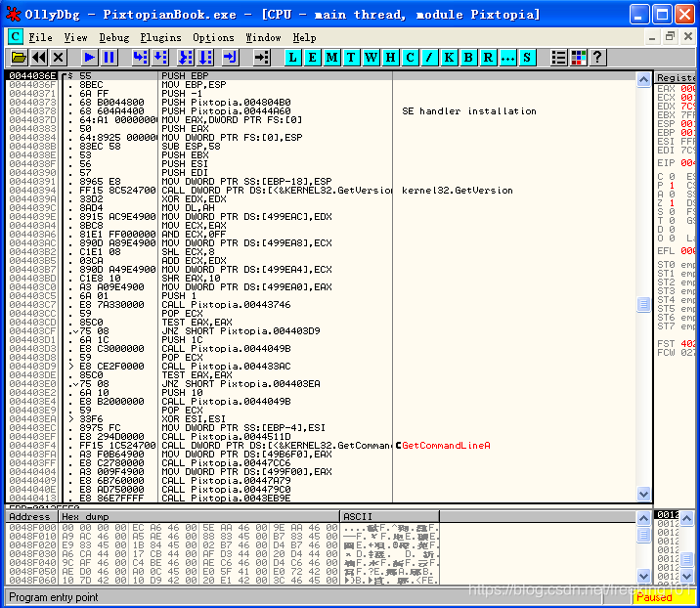Select dump row at address 0048F000
The height and width of the screenshot is (608, 700).
tap(222, 527)
